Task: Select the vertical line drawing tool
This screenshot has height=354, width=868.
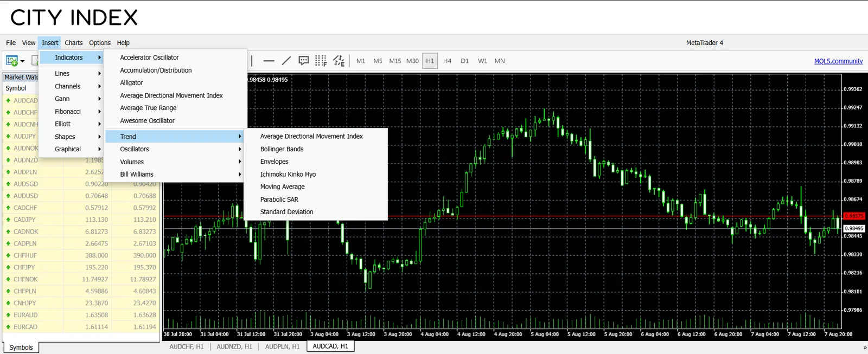Action: click(252, 61)
